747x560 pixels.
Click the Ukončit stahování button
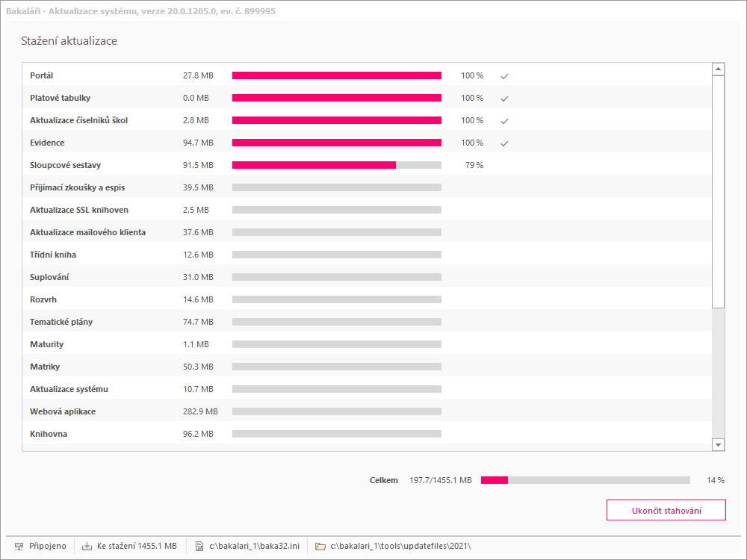[666, 510]
